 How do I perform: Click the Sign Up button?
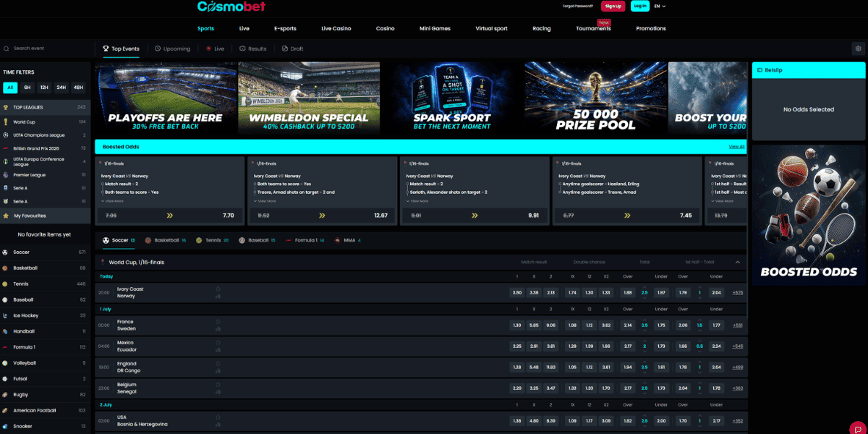613,6
